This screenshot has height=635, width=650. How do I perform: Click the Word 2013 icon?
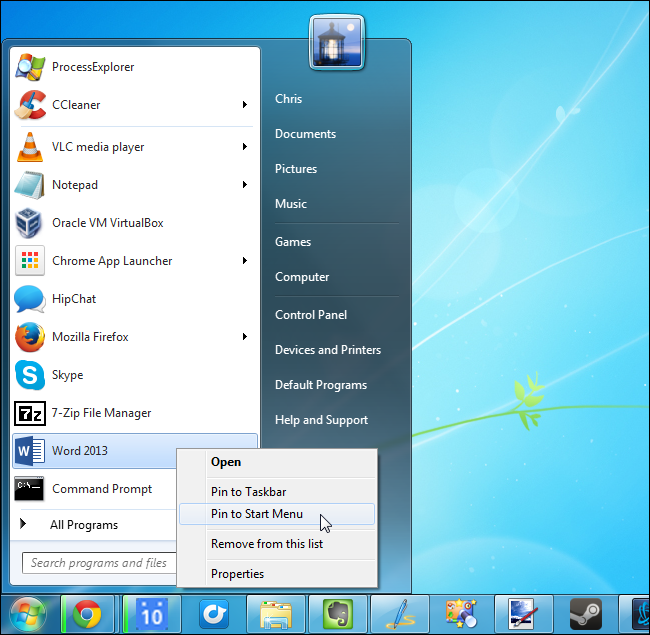30,451
